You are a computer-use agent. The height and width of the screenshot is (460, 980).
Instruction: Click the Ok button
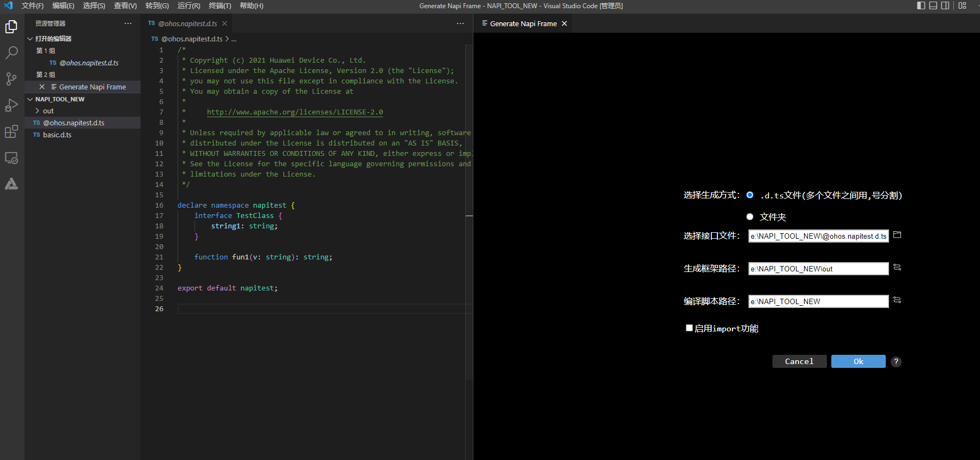point(858,361)
